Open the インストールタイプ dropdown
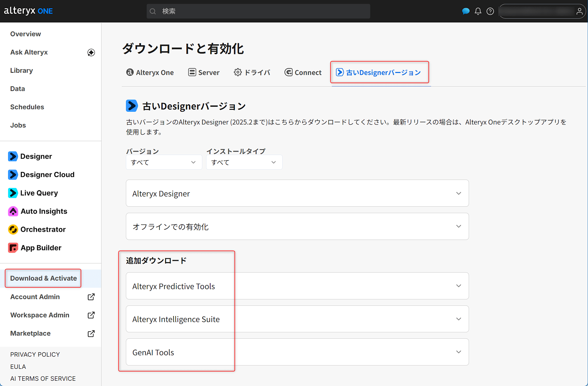Image resolution: width=588 pixels, height=386 pixels. tap(244, 162)
